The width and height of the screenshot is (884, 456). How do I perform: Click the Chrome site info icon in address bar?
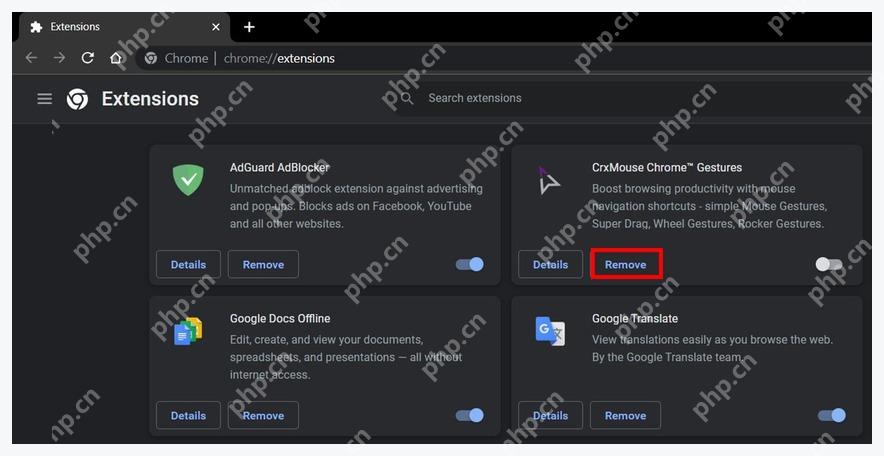(x=151, y=58)
